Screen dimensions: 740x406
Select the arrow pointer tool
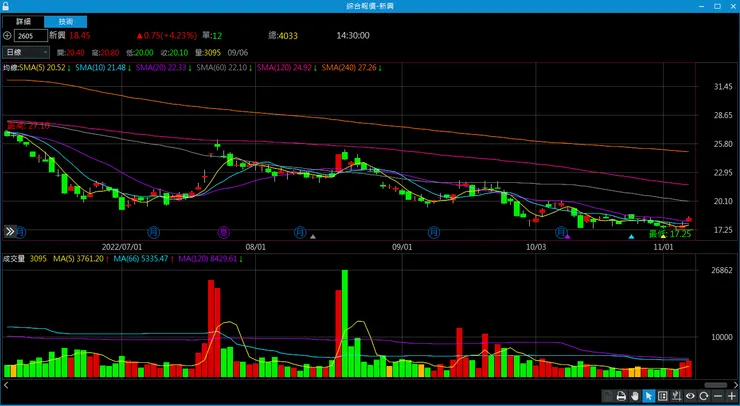pos(649,396)
